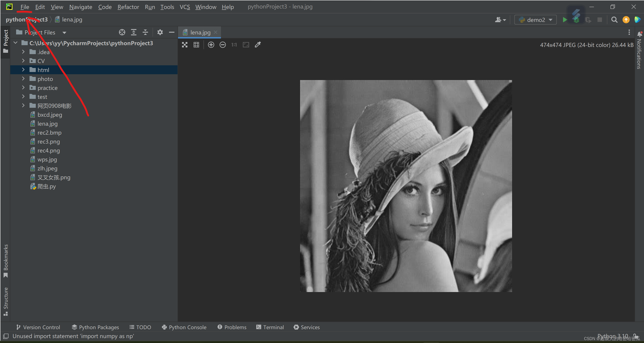Open the demo2 run configuration dropdown
Viewport: 644px width, 343px height.
tap(535, 20)
